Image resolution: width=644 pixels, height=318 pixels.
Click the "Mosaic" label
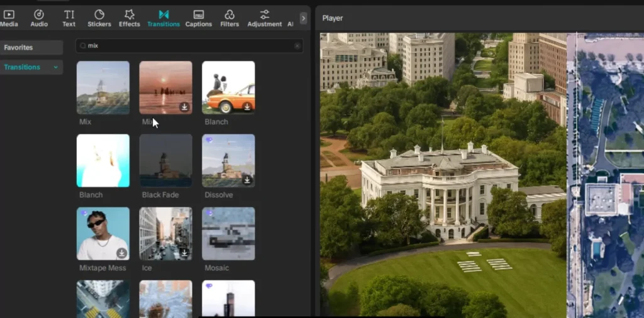[216, 268]
